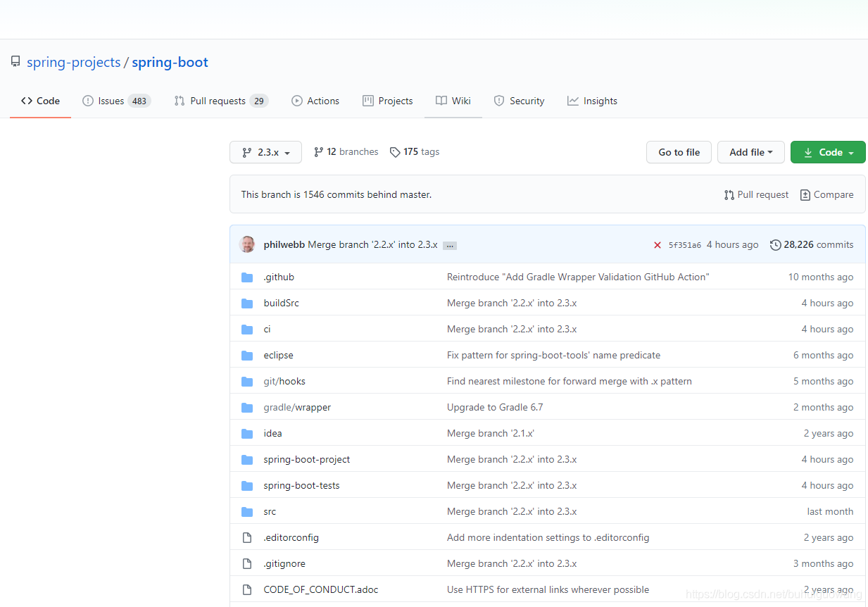Open commit history via the clock icon
The image size is (868, 607).
tap(775, 244)
